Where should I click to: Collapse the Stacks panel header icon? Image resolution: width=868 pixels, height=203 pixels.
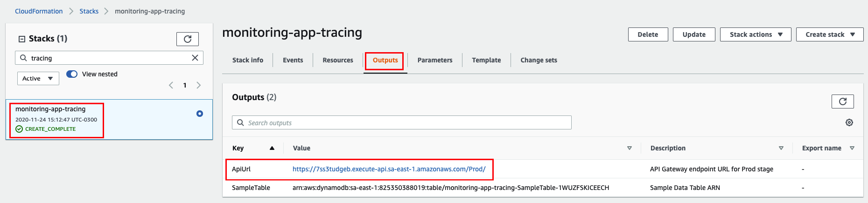tap(21, 39)
